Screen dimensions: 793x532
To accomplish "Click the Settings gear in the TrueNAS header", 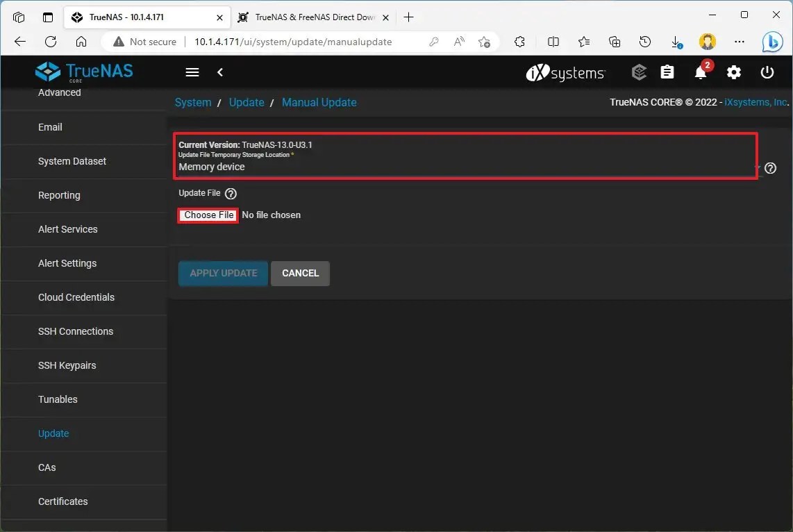I will [x=734, y=72].
